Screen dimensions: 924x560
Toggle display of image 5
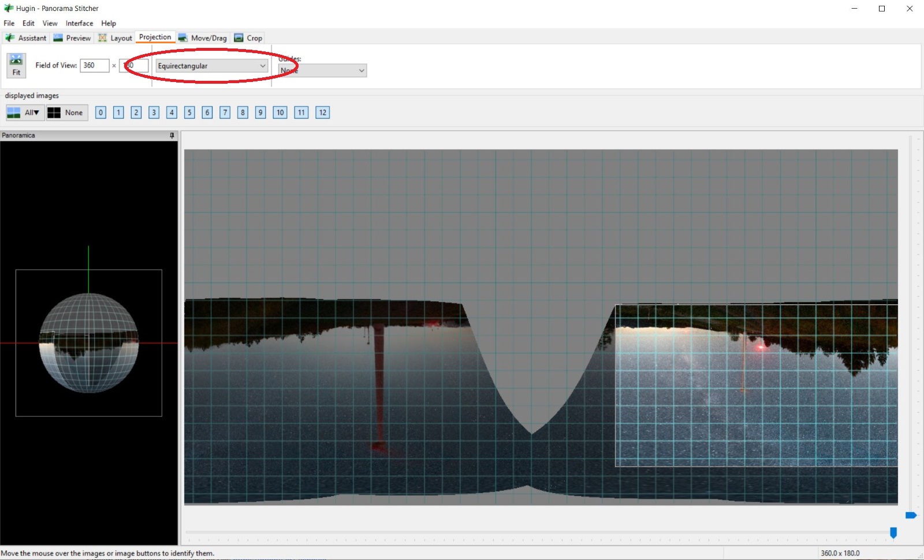189,113
